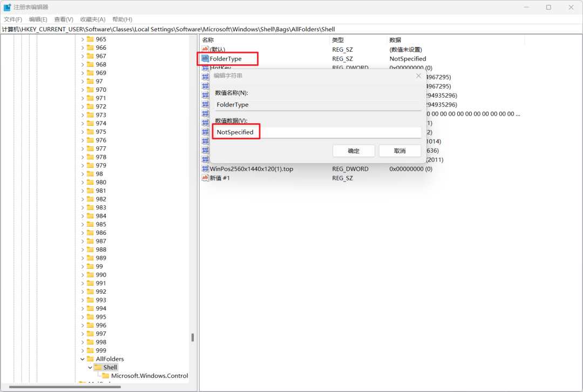This screenshot has width=583, height=392.
Task: Select the FolderType value name
Action: (226, 59)
